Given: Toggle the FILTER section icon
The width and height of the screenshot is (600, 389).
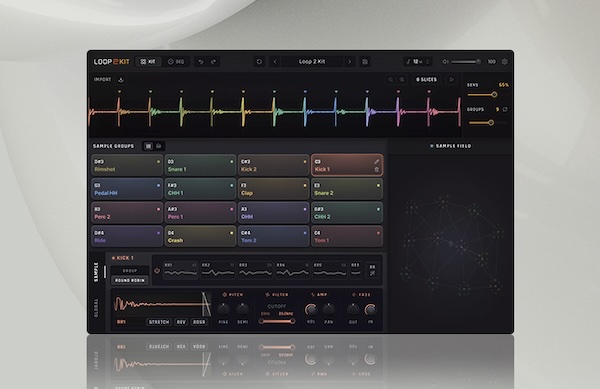Looking at the screenshot, I should 267,295.
